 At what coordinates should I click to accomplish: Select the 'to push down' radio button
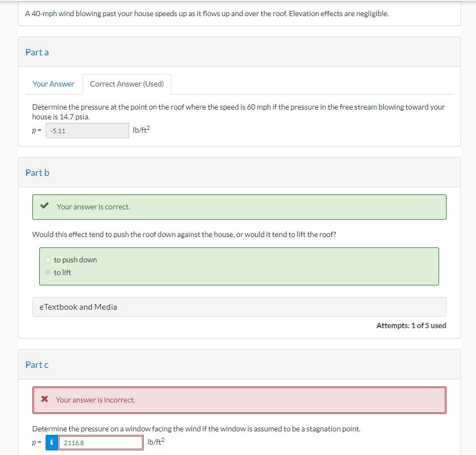pos(48,260)
